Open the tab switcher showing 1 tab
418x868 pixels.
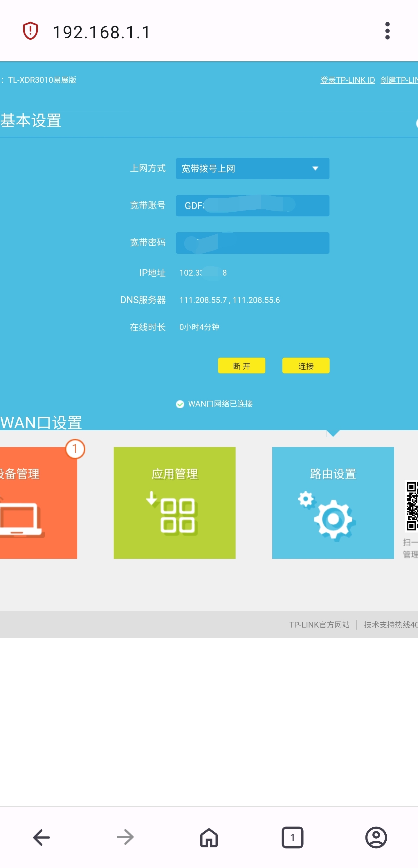292,837
